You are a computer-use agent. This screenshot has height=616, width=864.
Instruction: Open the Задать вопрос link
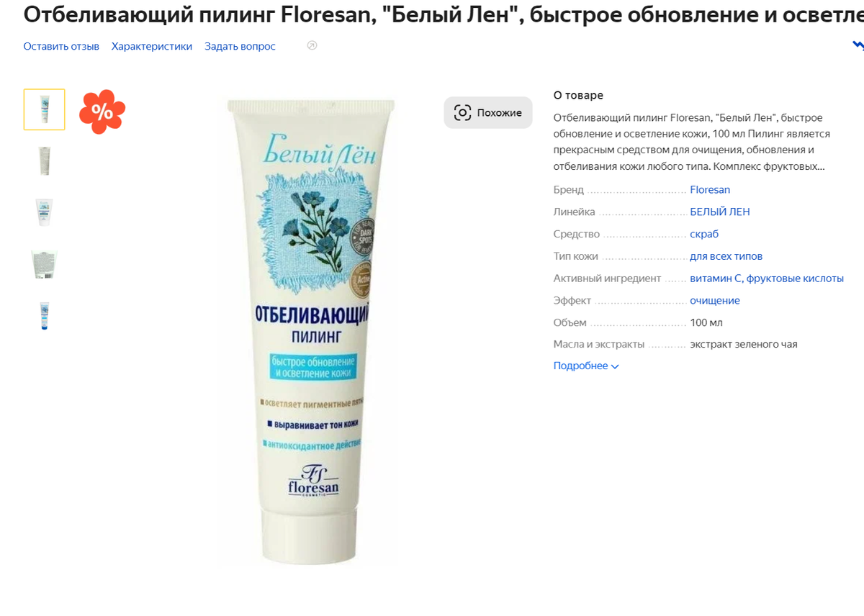coord(240,46)
